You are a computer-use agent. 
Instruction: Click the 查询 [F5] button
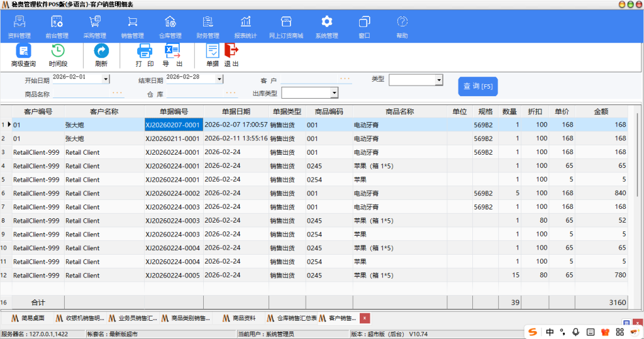pyautogui.click(x=478, y=86)
